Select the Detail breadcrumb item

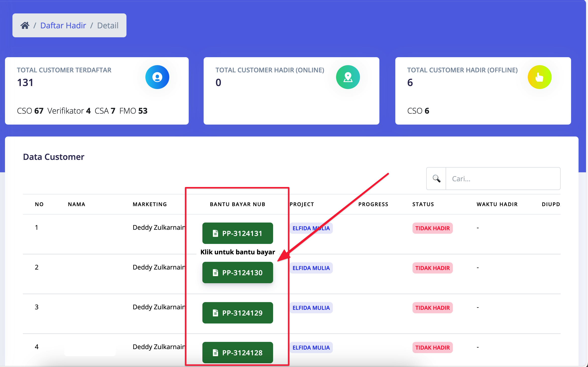tap(108, 25)
